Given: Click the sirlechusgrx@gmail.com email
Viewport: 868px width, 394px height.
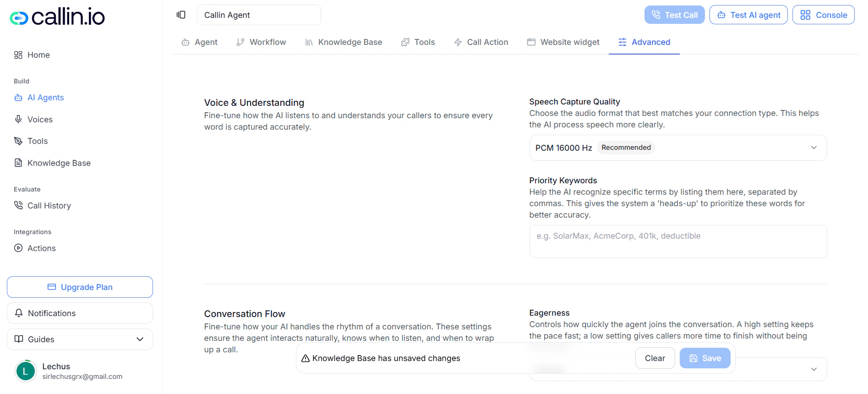Looking at the screenshot, I should [x=82, y=377].
